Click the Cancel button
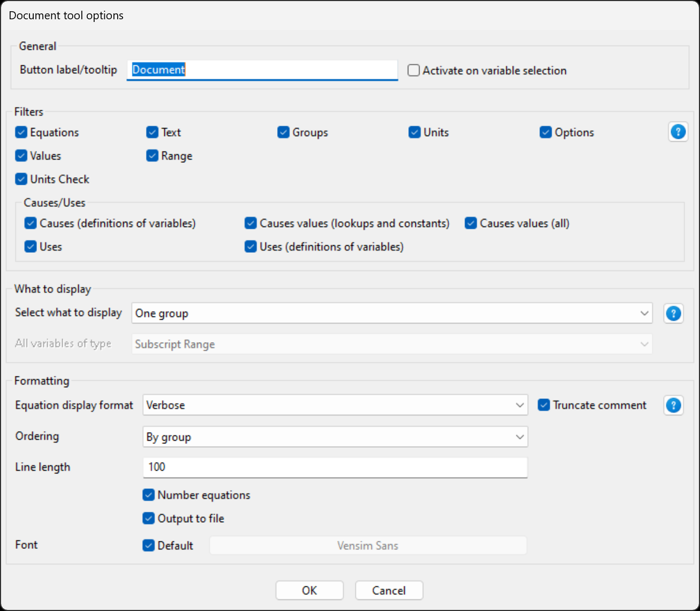The image size is (700, 611). (x=389, y=590)
